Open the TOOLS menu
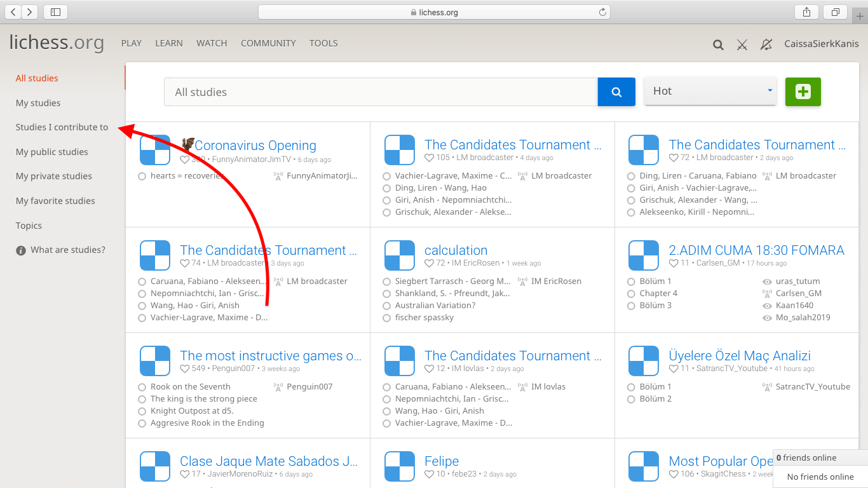Image resolution: width=868 pixels, height=488 pixels. pos(323,43)
